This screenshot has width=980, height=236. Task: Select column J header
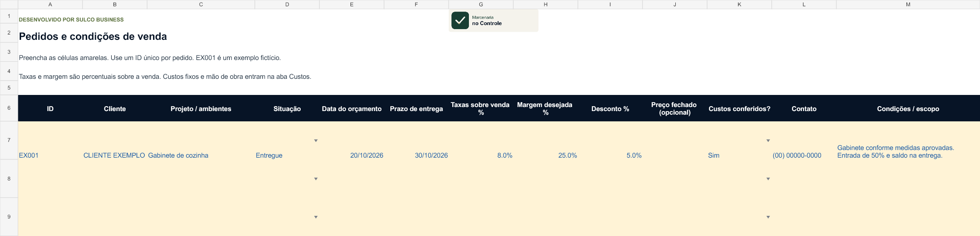point(675,4)
